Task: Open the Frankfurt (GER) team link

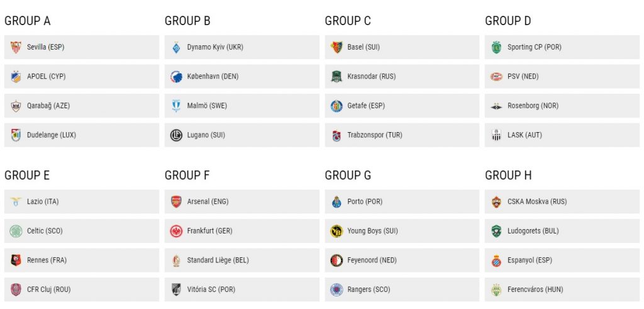Action: (209, 231)
